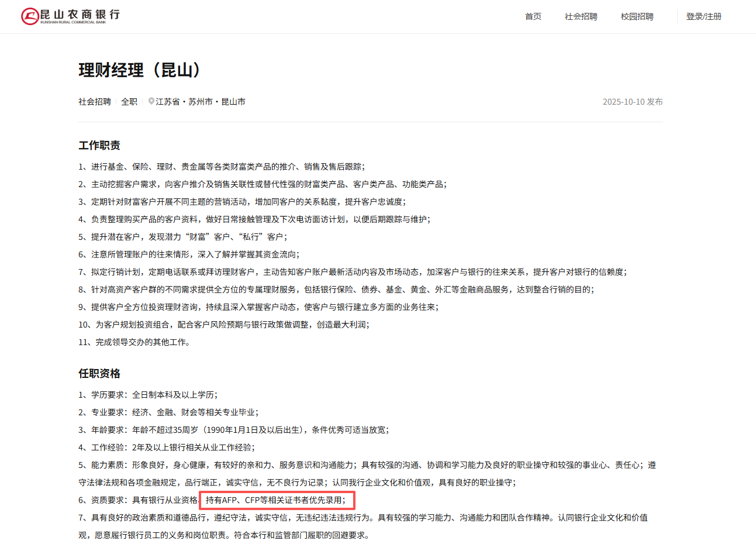Go to 首页 in the navigation
The width and height of the screenshot is (756, 544).
[533, 16]
